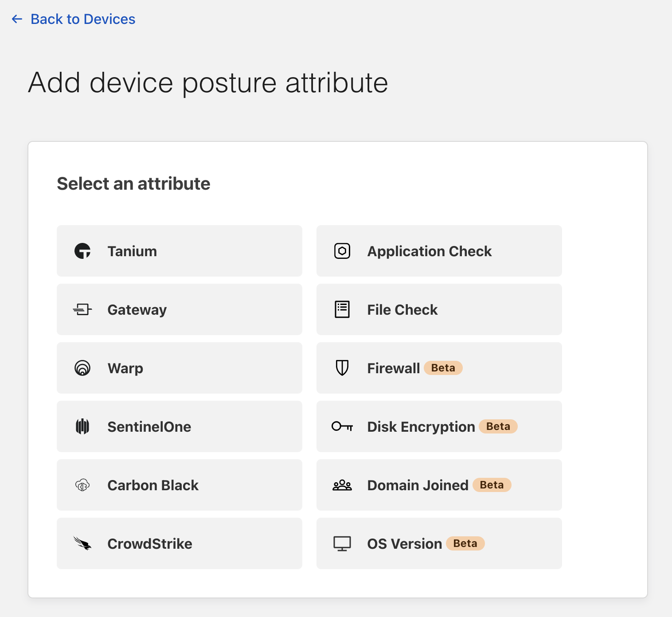This screenshot has height=617, width=672.
Task: Click the Beta badge beside OS Version
Action: coord(465,543)
